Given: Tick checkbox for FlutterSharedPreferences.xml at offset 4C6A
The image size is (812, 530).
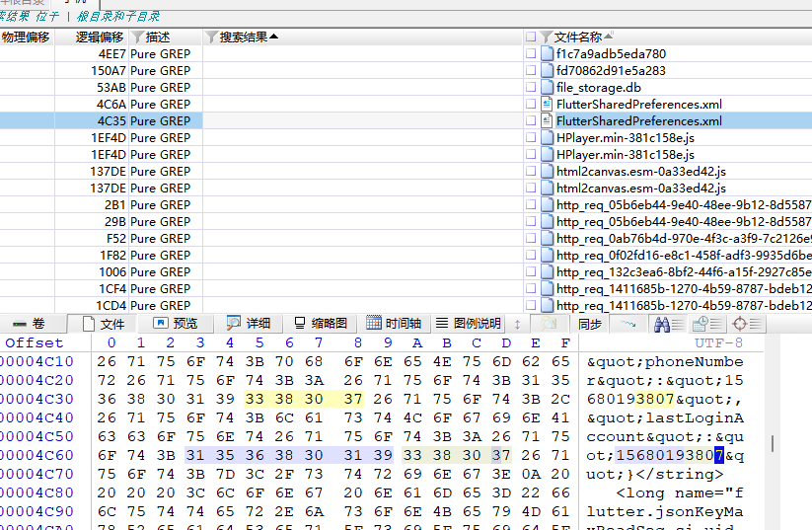Looking at the screenshot, I should pos(531,104).
